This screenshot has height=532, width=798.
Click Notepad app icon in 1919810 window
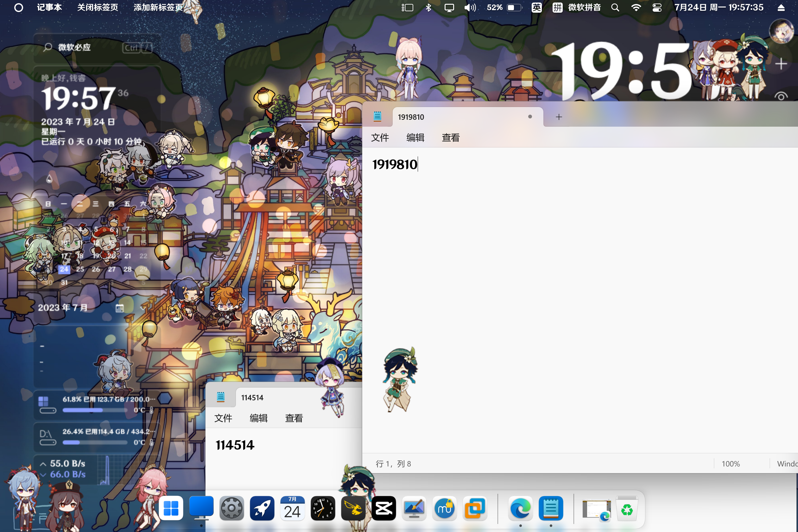pyautogui.click(x=377, y=117)
